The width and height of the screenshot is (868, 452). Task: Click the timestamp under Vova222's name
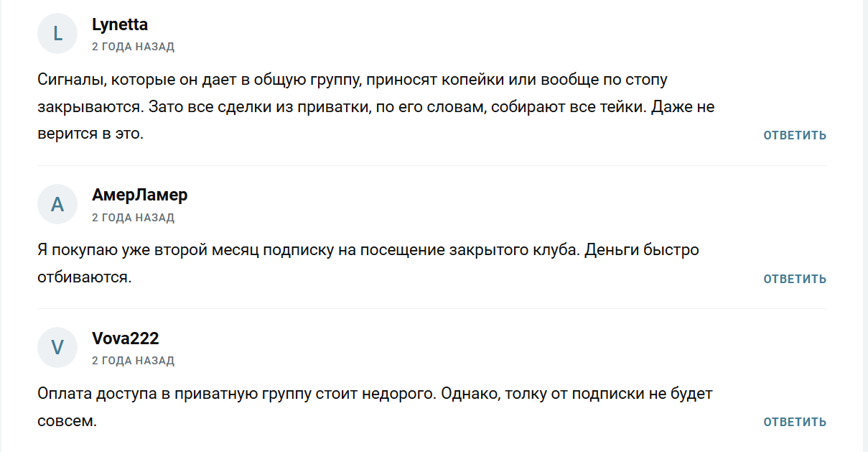133,361
